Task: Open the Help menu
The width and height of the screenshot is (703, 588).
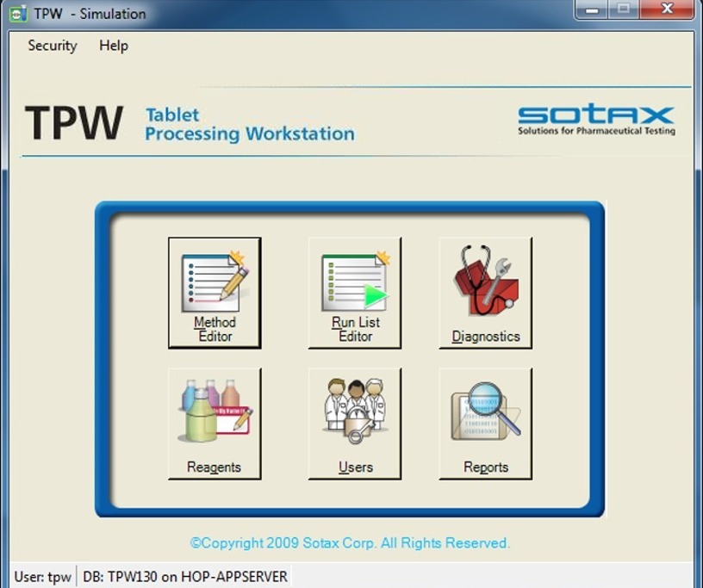Action: point(114,46)
